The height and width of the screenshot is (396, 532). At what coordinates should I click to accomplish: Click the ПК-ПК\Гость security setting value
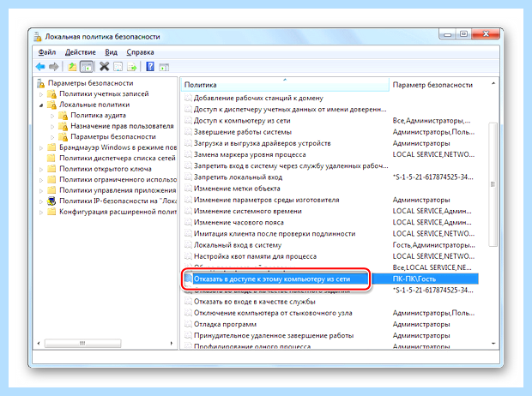[x=414, y=279]
